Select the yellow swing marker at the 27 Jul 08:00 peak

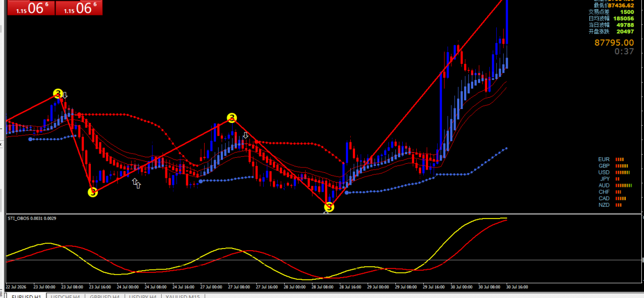tap(232, 119)
